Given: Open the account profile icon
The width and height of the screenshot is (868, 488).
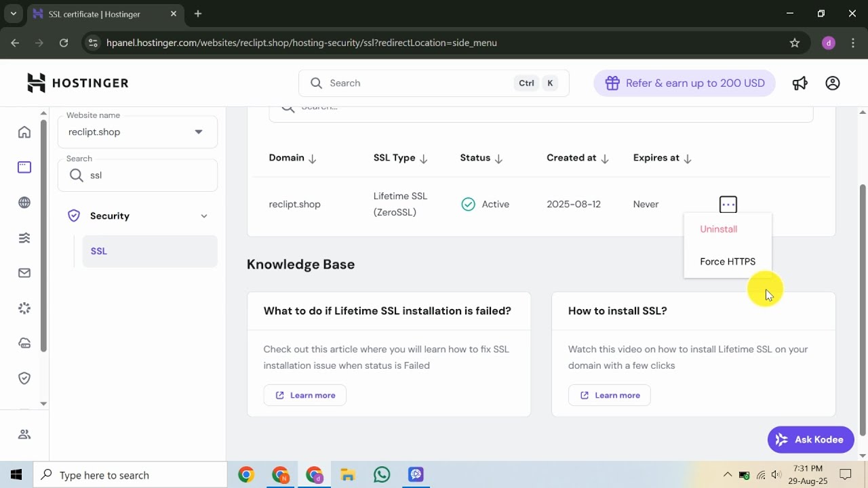Looking at the screenshot, I should (x=833, y=83).
